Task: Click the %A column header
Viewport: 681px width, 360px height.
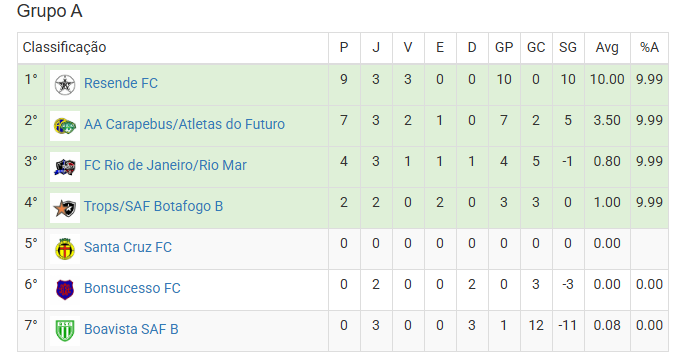Action: click(x=649, y=47)
